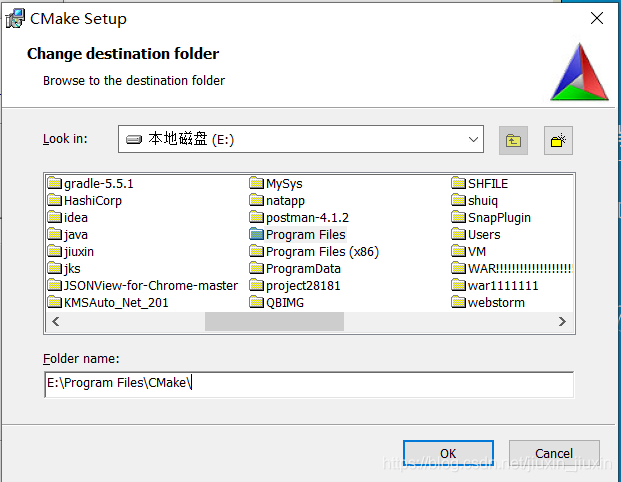Click the folder icon beside webstorm
Screen dimensions: 621x482
pyautogui.click(x=459, y=303)
